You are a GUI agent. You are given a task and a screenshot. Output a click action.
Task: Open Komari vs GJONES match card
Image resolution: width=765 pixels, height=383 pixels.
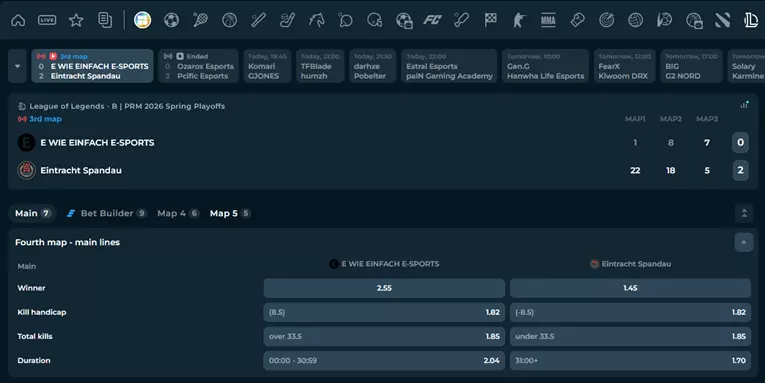coord(267,66)
